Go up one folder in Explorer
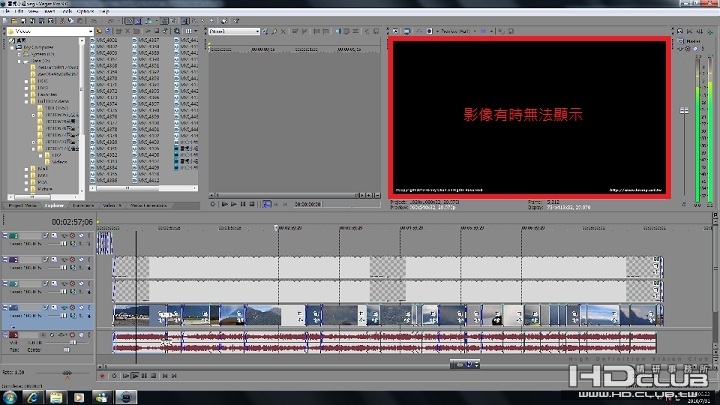 (99, 31)
